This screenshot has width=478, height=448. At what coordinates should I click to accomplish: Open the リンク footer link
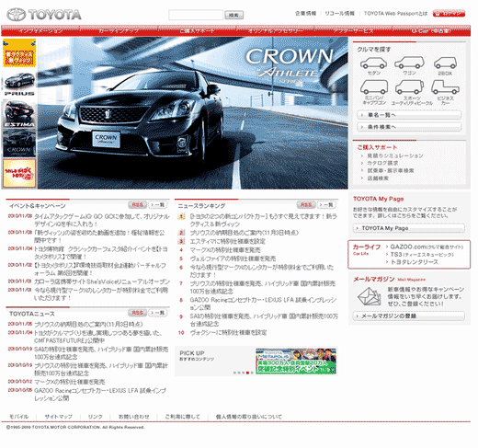click(96, 417)
